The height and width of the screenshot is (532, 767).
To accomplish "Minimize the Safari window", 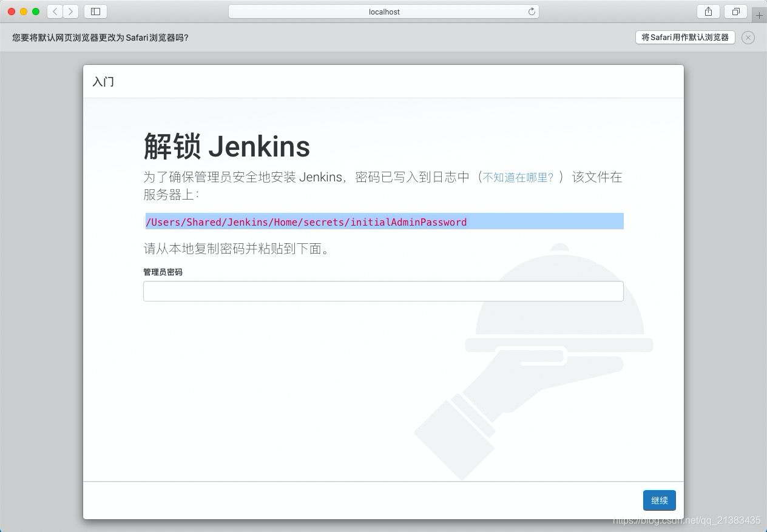I will pos(24,12).
